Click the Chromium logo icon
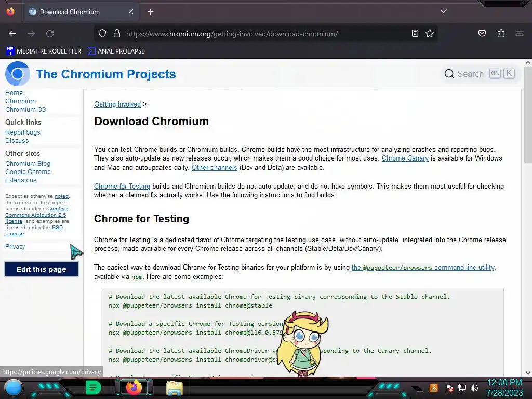 18,74
